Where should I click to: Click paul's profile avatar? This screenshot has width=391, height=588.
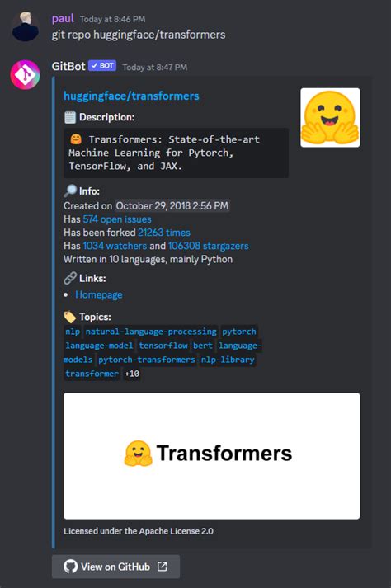click(25, 26)
